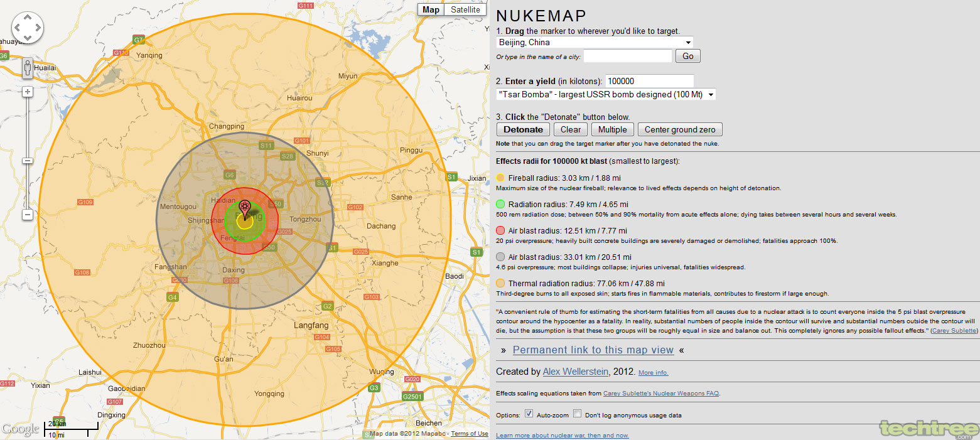Image resolution: width=980 pixels, height=440 pixels.
Task: Click the Mentougou label on the map
Action: click(x=178, y=206)
